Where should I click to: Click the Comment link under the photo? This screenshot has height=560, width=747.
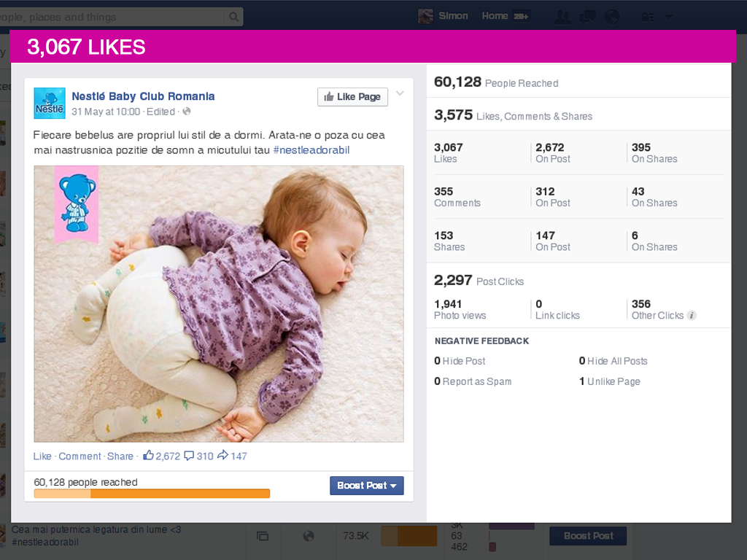coord(80,456)
